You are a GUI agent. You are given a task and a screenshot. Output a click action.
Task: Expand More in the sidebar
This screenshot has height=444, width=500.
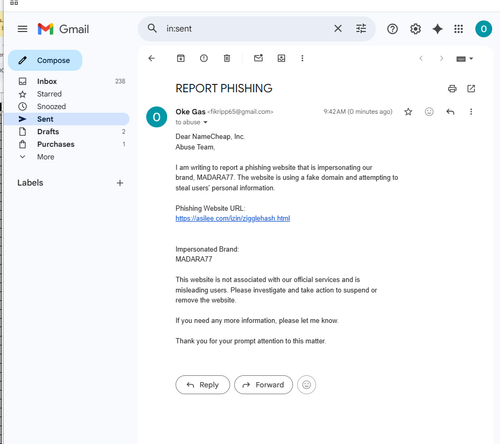(x=67, y=157)
